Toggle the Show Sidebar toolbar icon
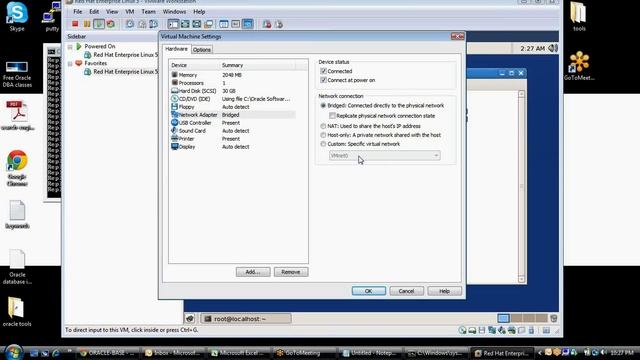 click(x=173, y=24)
